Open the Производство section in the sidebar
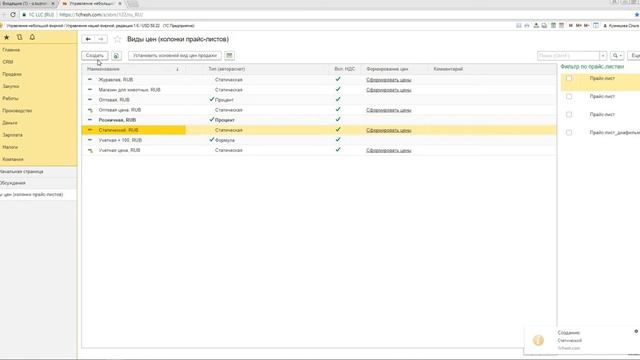This screenshot has height=360, width=640. click(17, 111)
